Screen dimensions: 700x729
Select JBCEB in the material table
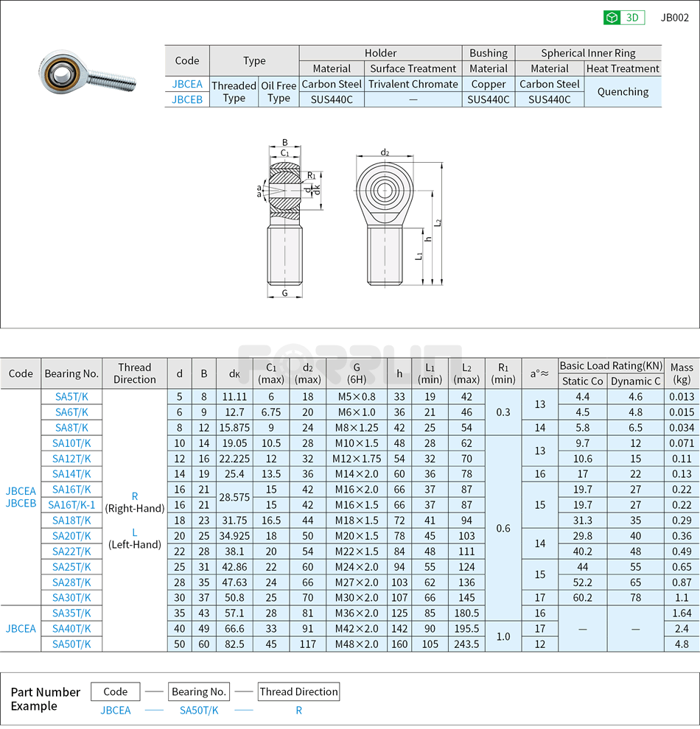click(x=187, y=99)
